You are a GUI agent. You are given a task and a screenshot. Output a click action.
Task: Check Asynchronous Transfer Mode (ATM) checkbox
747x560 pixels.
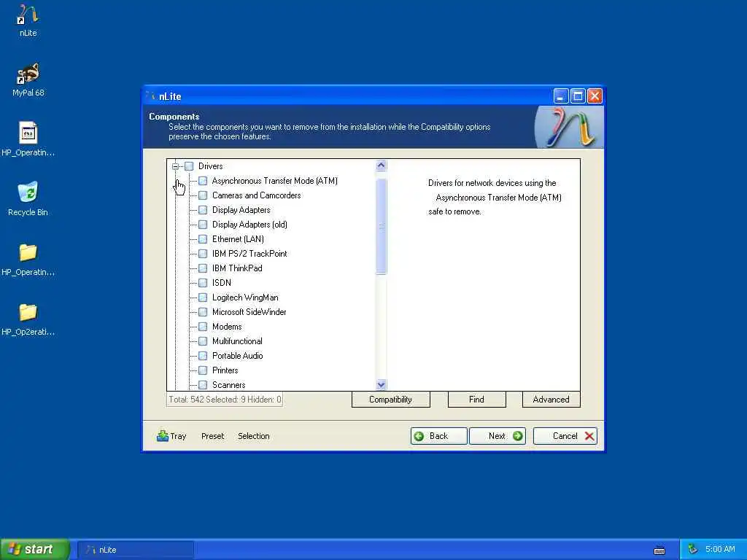pos(203,181)
